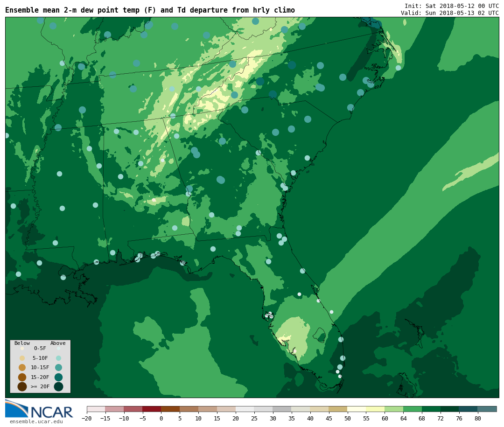Pick the brown 0 to 5 colorbar swatch

[171, 409]
